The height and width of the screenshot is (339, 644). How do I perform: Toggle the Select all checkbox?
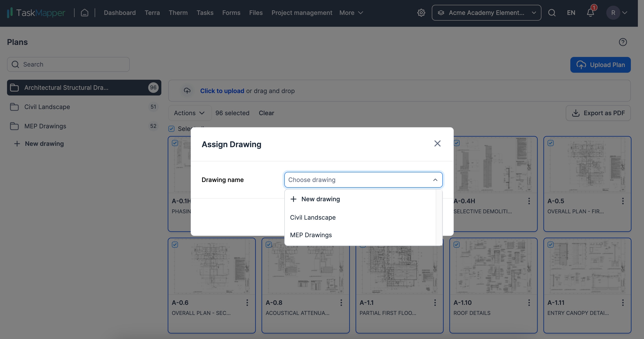coord(171,129)
